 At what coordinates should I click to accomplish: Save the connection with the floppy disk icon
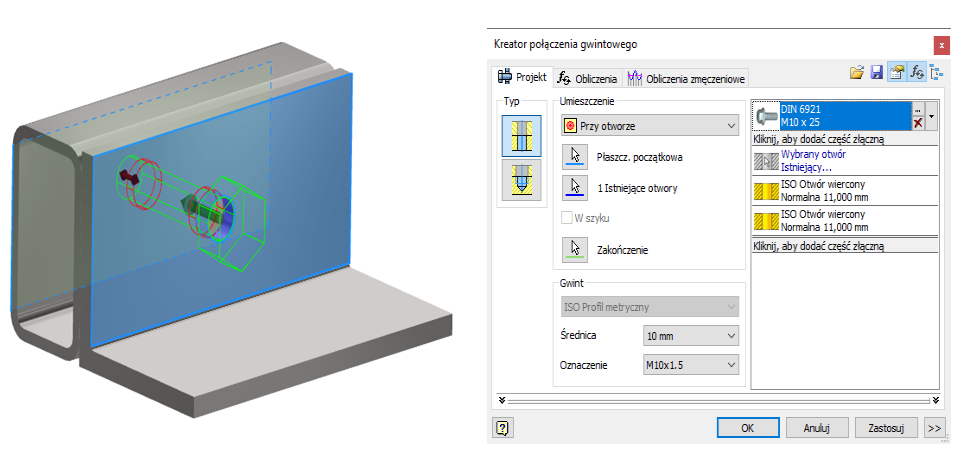pos(877,73)
